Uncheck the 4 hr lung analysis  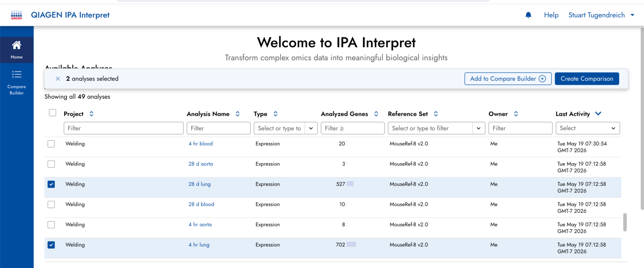tap(51, 245)
